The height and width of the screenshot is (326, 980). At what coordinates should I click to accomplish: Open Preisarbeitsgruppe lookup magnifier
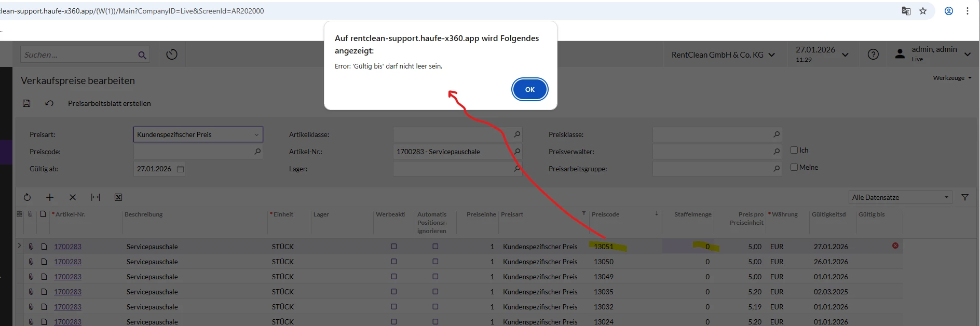(x=777, y=169)
